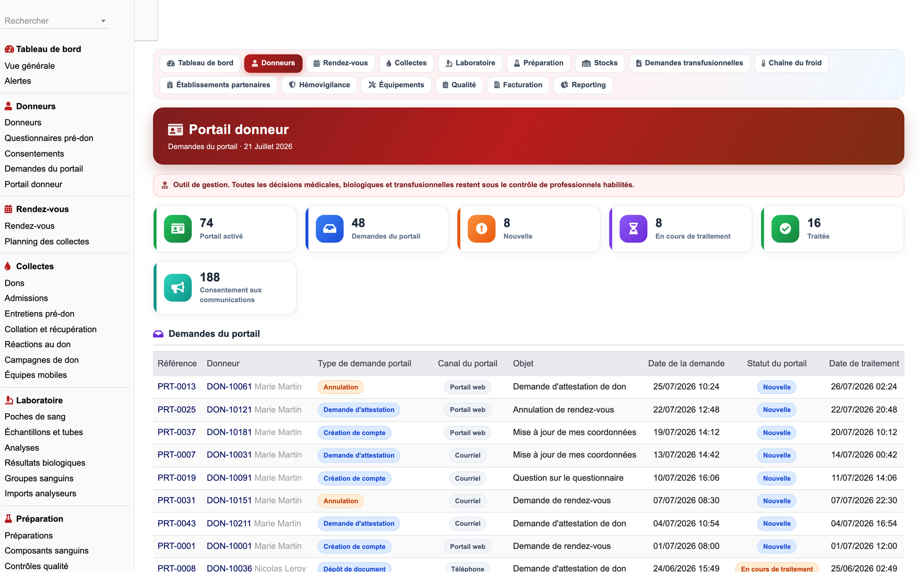This screenshot has width=924, height=572.
Task: Select the Donneurs tab
Action: [273, 63]
